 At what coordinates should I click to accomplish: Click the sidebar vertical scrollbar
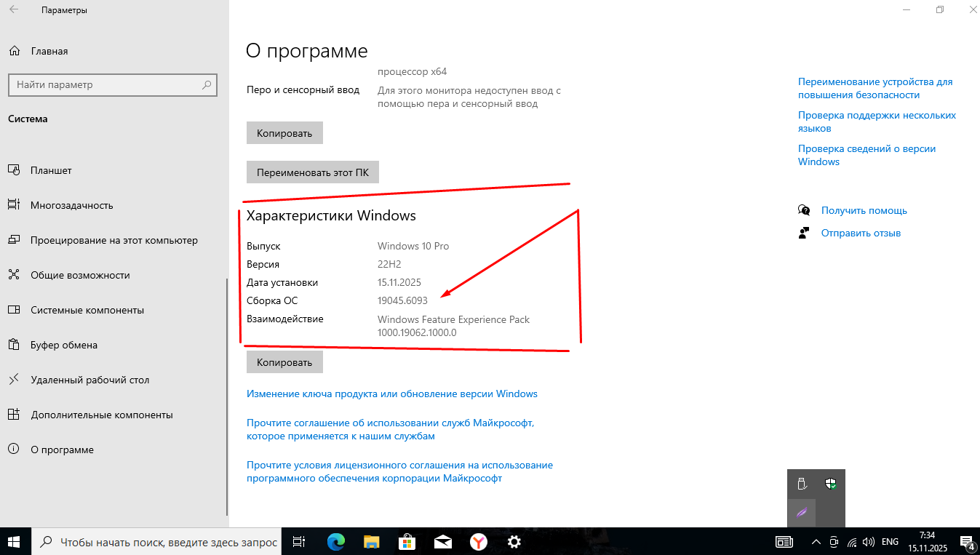coord(227,396)
